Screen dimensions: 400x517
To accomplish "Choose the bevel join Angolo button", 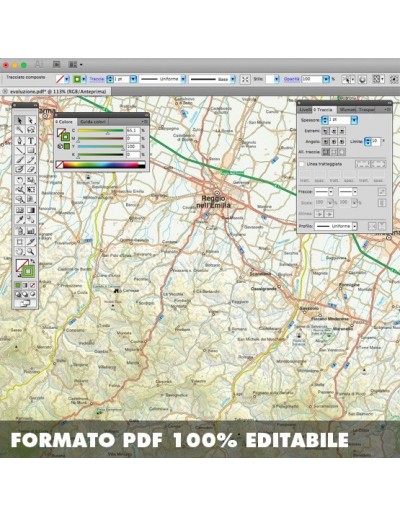I will pyautogui.click(x=341, y=142).
